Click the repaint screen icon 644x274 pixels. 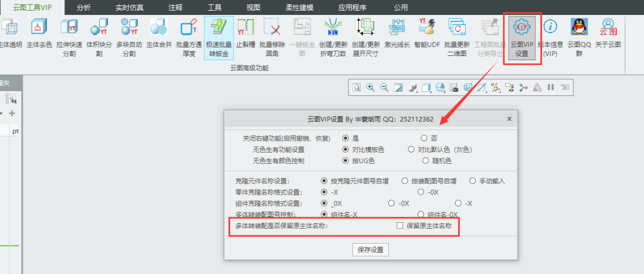[x=398, y=88]
